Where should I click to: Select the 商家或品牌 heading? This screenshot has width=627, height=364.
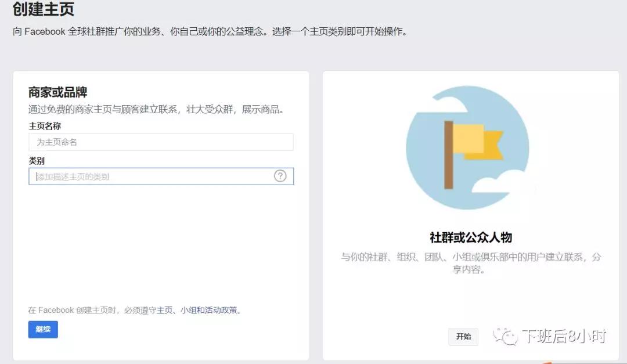[x=57, y=92]
